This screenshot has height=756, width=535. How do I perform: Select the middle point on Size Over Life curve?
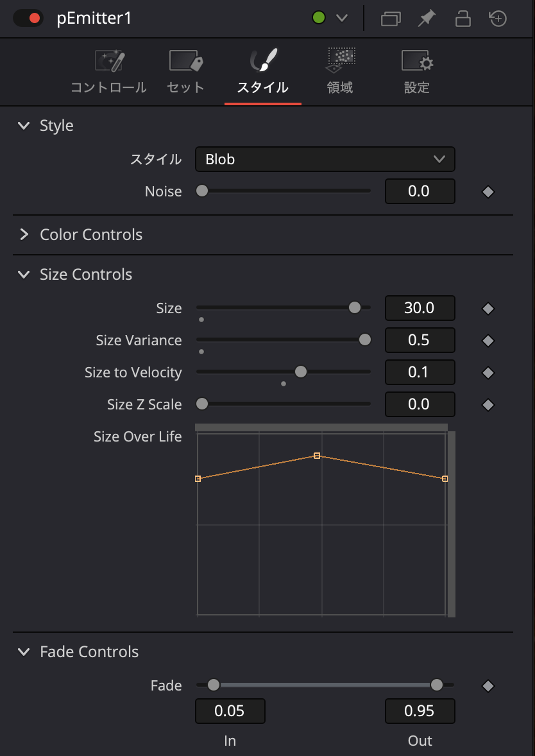(x=317, y=456)
